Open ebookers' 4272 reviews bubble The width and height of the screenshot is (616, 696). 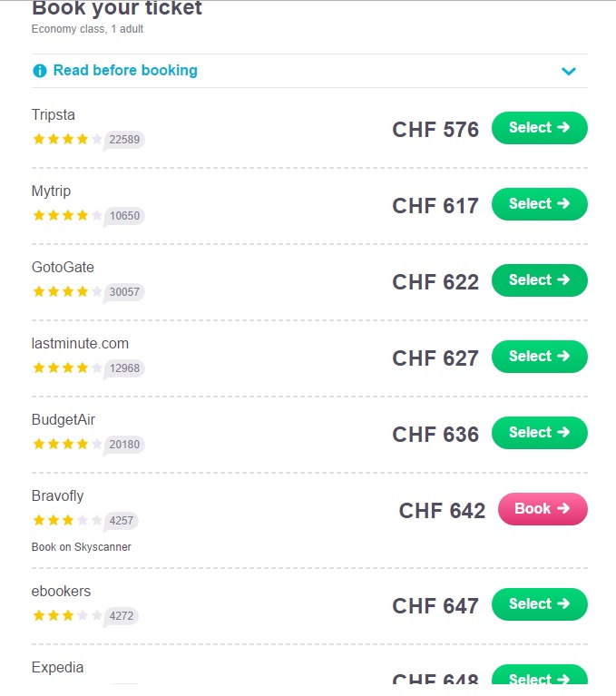[x=122, y=616]
